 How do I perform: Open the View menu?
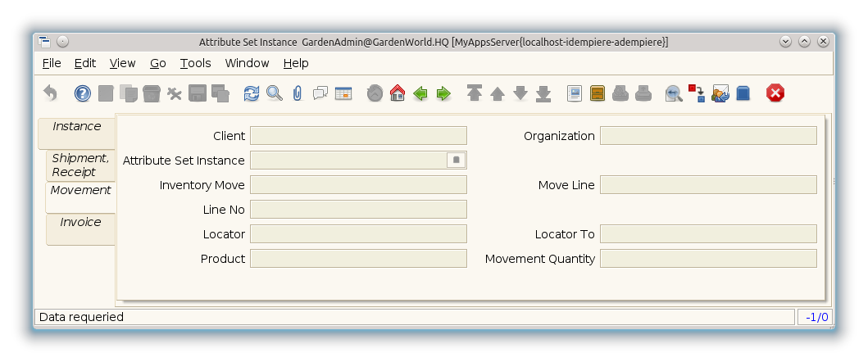122,63
